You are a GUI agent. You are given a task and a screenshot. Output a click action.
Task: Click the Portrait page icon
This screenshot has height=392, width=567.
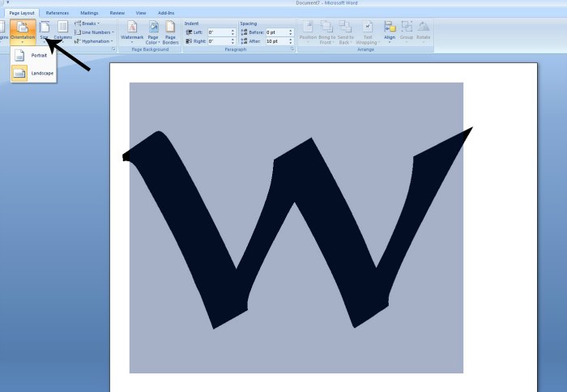pyautogui.click(x=19, y=55)
